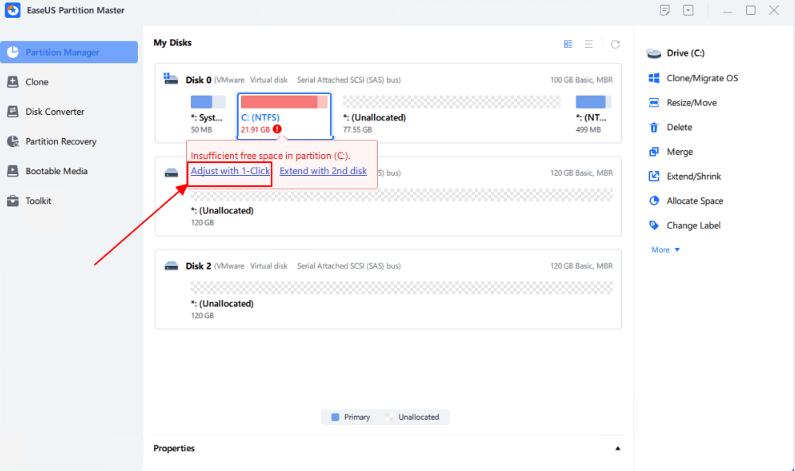
Task: Click the Clone/Migrate OS Windows icon
Action: coord(654,78)
